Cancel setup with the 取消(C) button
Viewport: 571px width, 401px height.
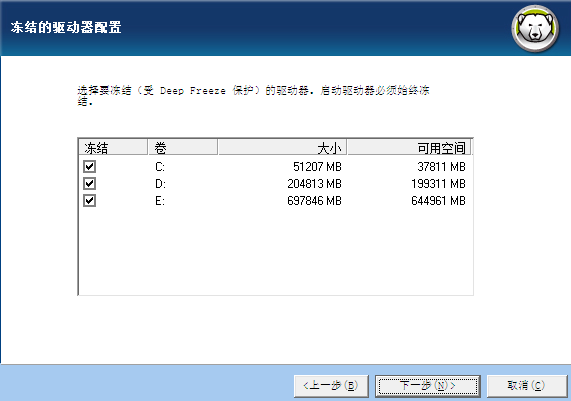click(527, 386)
